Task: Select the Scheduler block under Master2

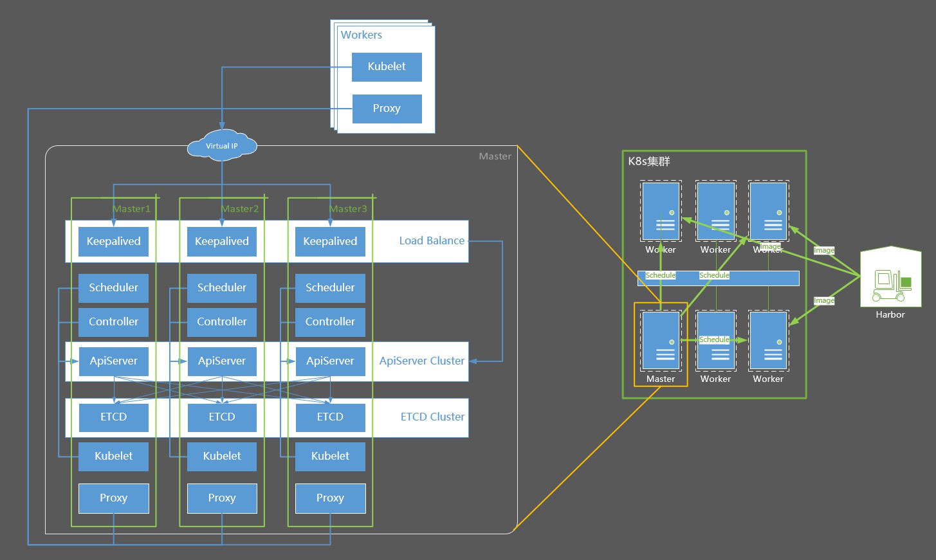Action: point(222,288)
